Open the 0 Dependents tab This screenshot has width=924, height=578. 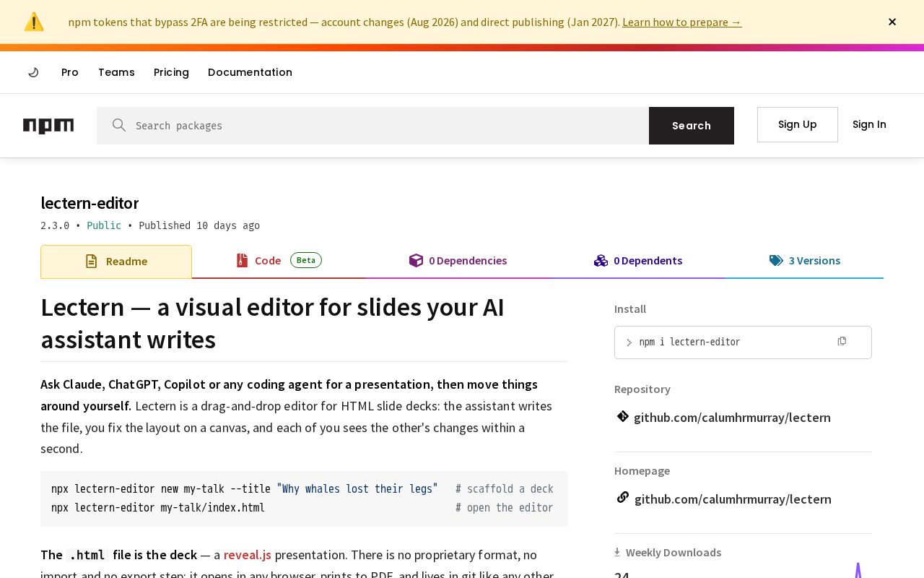638,261
